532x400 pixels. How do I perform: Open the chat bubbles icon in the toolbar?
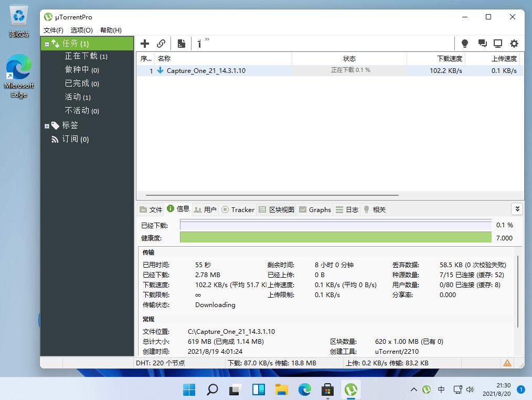(x=482, y=44)
